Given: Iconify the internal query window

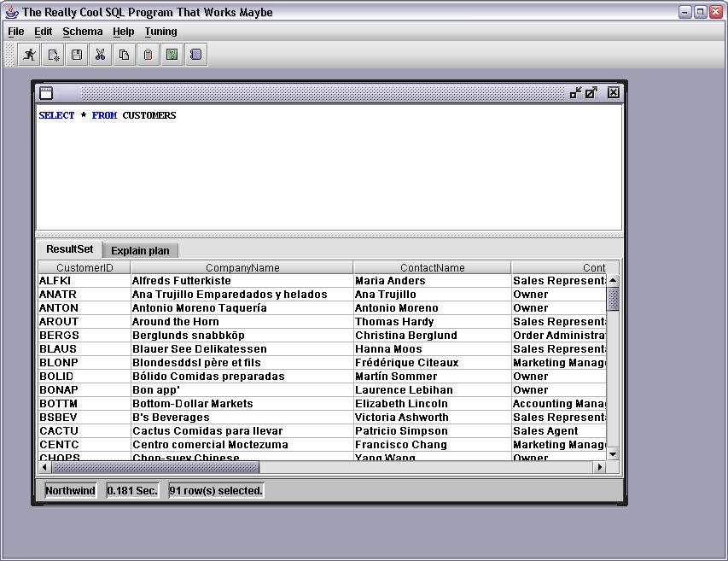Looking at the screenshot, I should coord(575,93).
